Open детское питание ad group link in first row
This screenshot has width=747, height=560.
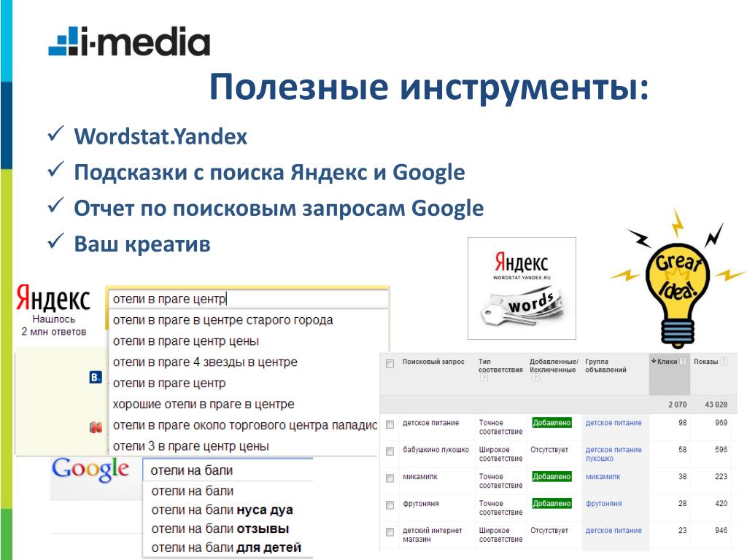613,423
